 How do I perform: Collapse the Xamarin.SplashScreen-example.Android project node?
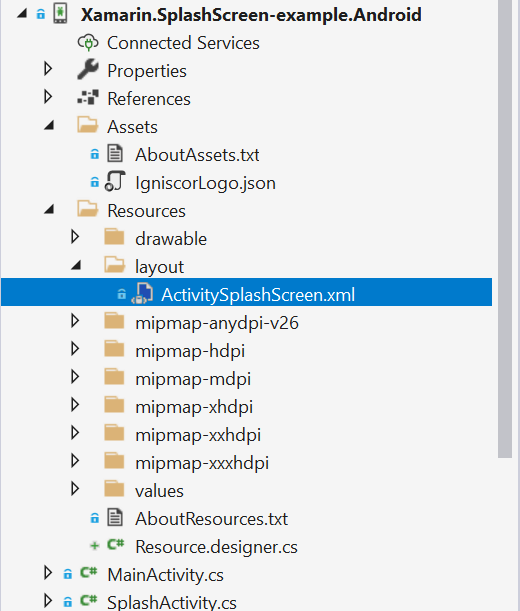click(22, 14)
